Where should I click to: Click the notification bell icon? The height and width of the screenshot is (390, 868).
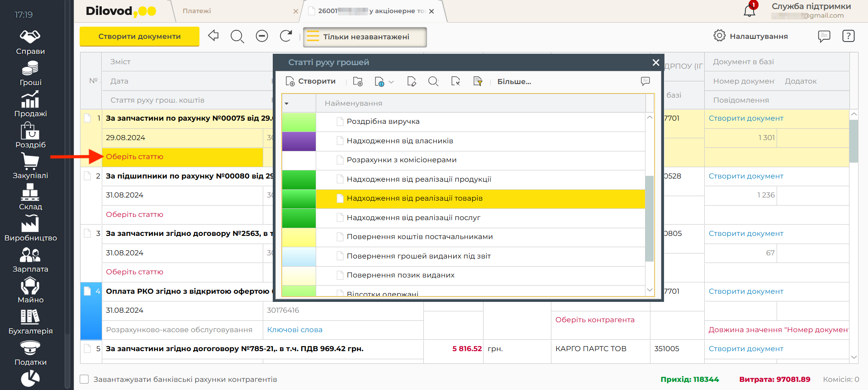pos(749,11)
